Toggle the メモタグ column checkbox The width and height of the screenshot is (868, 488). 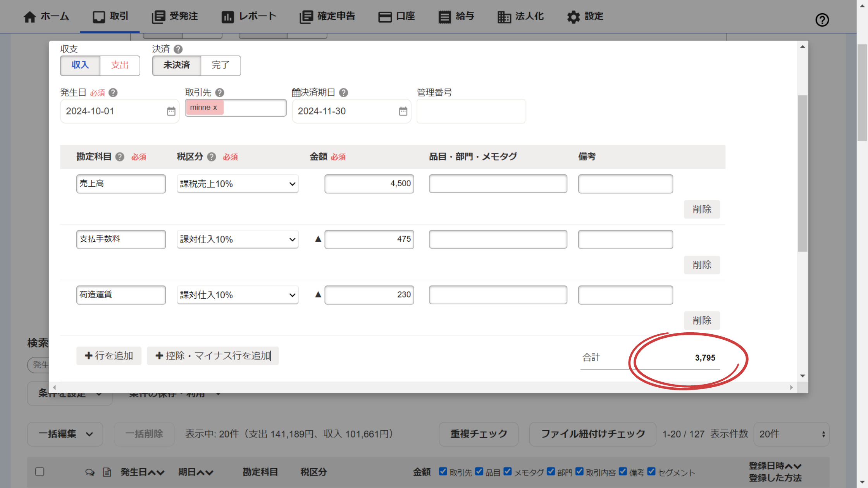point(508,471)
